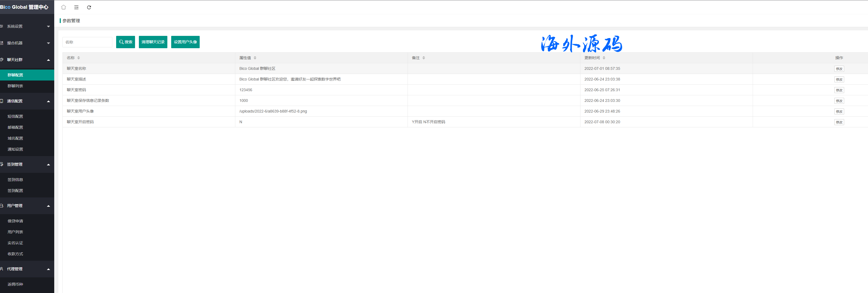Viewport: 868px width, 293px height.
Task: Click the 设置用户头像 button
Action: pyautogui.click(x=185, y=42)
